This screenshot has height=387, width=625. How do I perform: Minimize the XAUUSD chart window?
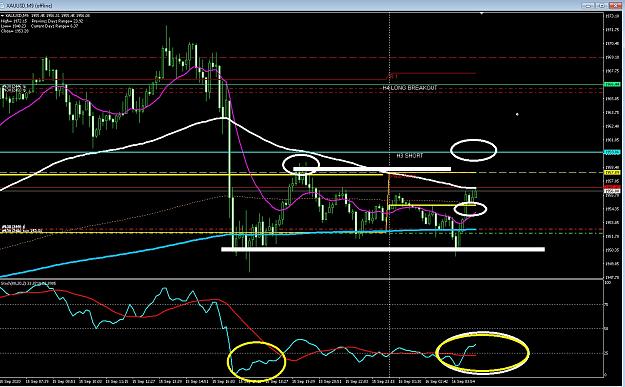click(588, 6)
